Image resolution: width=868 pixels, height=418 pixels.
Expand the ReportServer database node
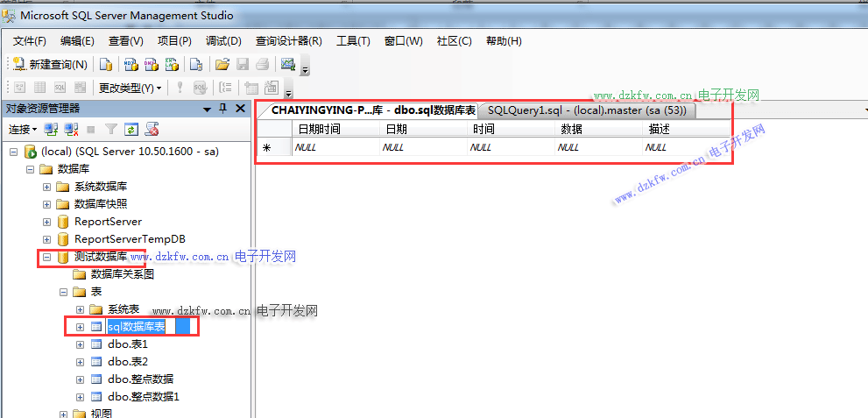pos(47,222)
